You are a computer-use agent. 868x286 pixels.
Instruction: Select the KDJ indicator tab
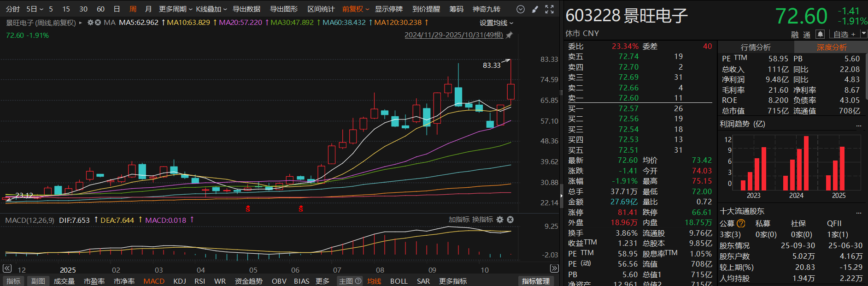[180, 281]
